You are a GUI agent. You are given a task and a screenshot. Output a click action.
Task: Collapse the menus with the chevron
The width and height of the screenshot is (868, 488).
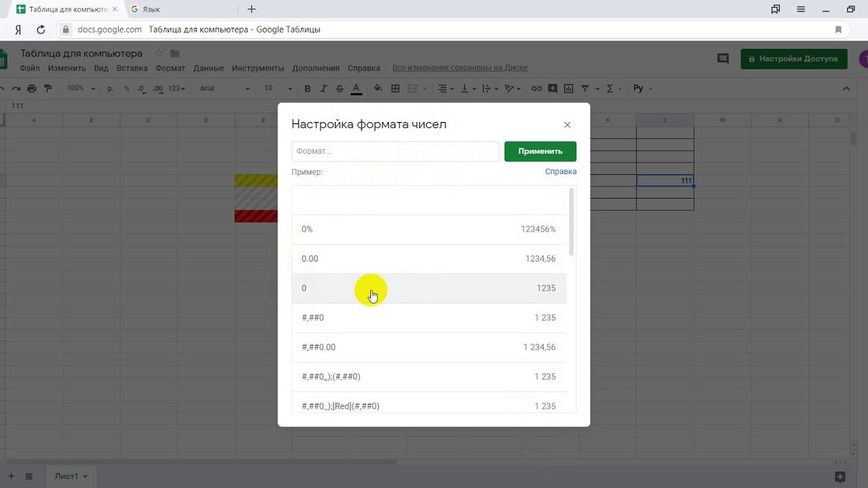tap(846, 88)
